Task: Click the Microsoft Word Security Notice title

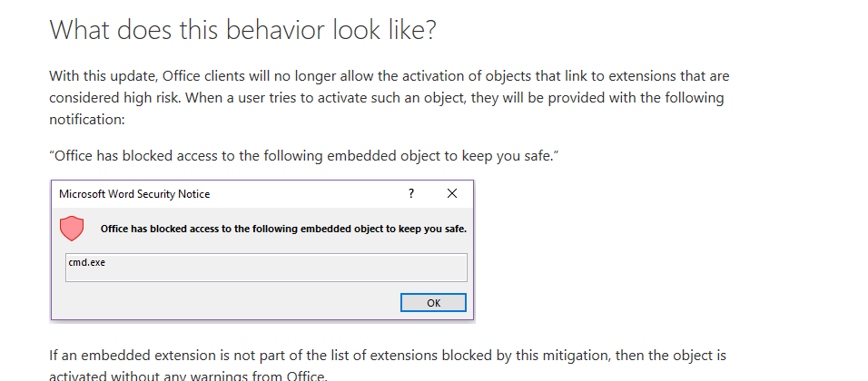Action: [134, 194]
